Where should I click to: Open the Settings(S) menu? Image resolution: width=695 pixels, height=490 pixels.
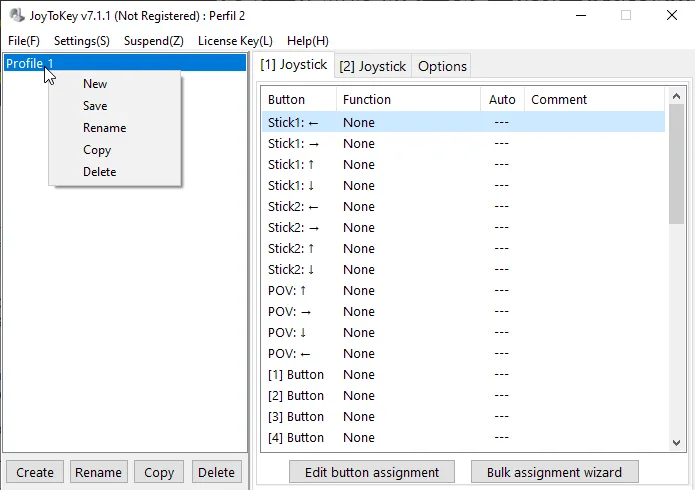point(82,41)
